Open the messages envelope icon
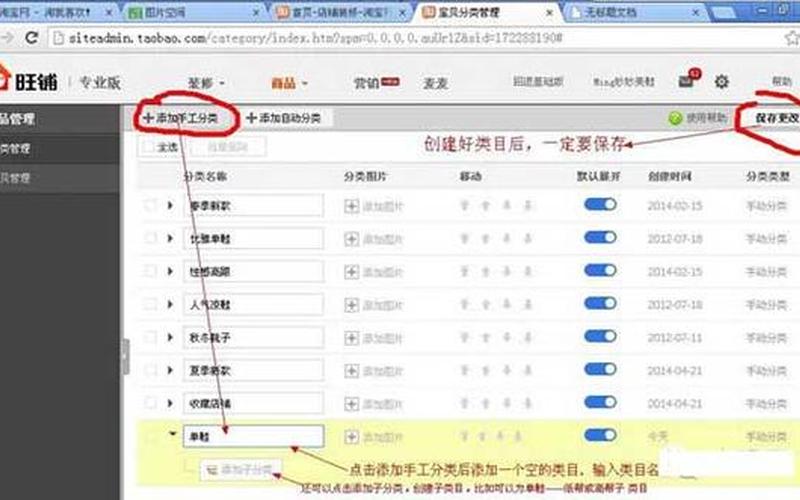This screenshot has height=500, width=800. (686, 81)
